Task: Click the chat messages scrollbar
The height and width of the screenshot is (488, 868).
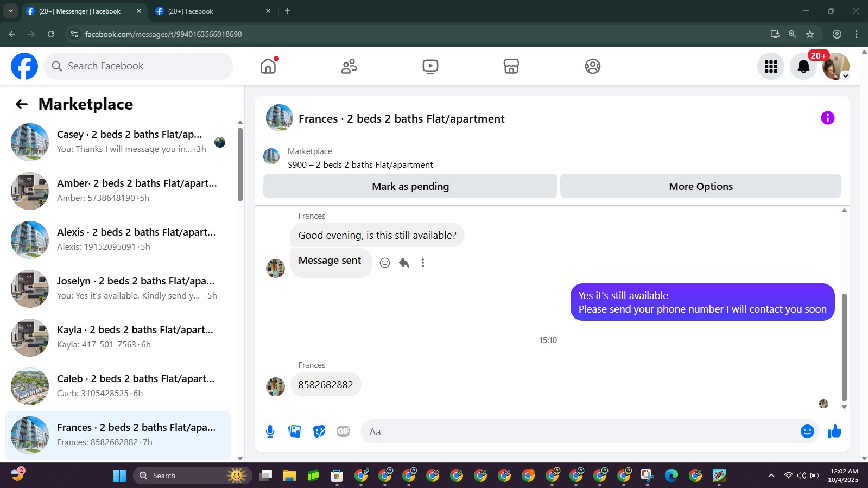Action: click(844, 347)
